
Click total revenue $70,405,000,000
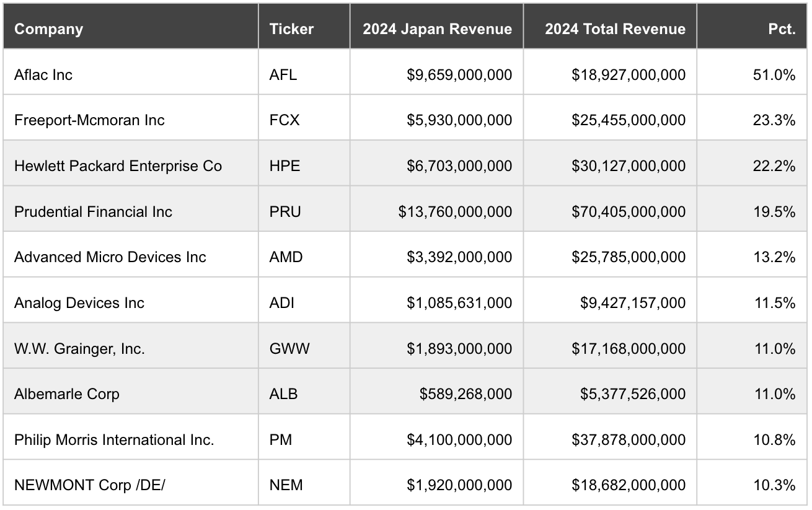tap(610, 209)
